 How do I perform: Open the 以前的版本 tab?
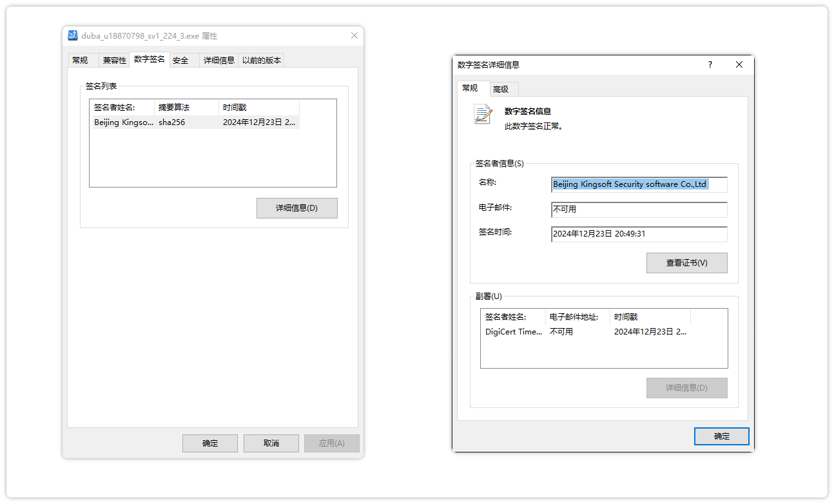[x=261, y=61]
